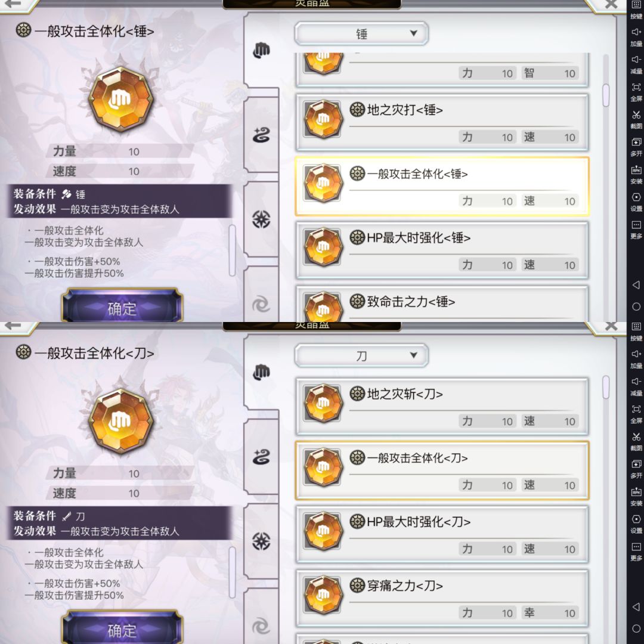Viewport: 644px width, 644px height.
Task: Click the gem icon of 地之灾打<锤>
Action: tap(324, 119)
